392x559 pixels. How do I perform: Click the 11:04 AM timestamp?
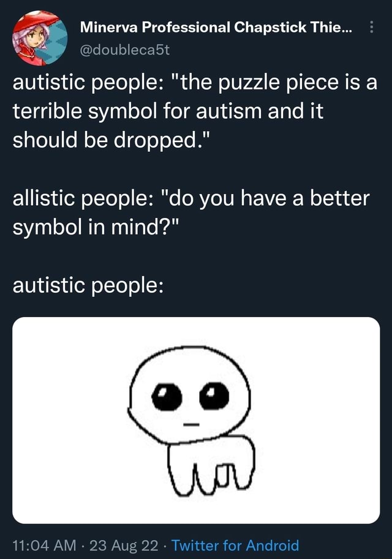45,545
